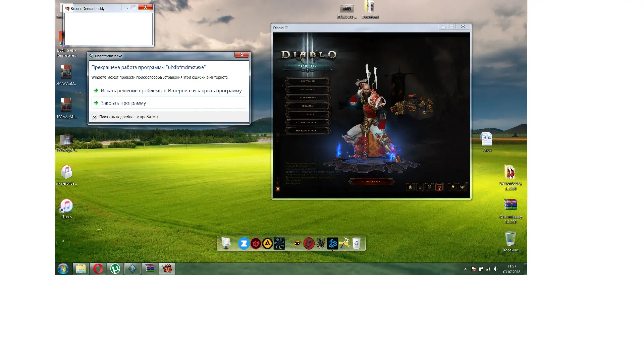Open the fan-control app icon in the dock

point(279,244)
